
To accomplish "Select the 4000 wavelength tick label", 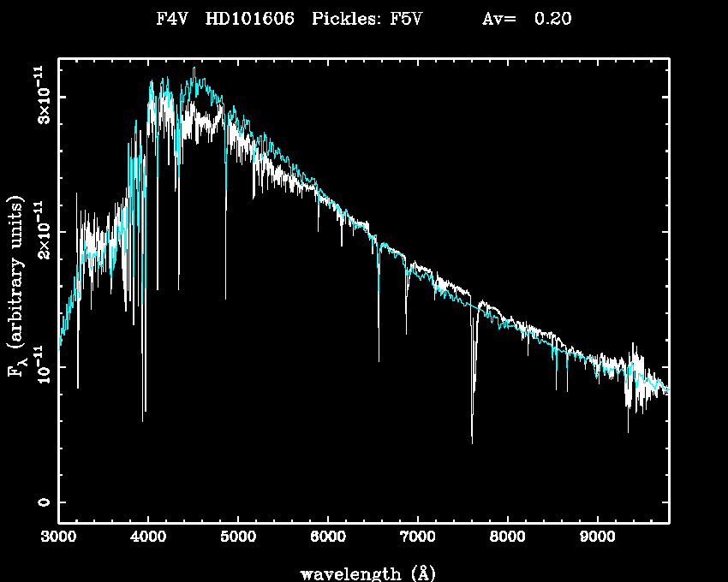I will 148,538.
